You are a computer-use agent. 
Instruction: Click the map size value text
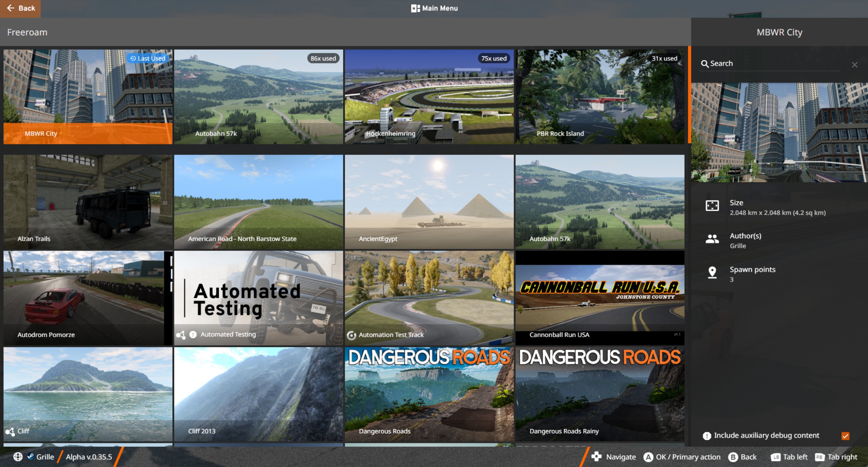777,213
